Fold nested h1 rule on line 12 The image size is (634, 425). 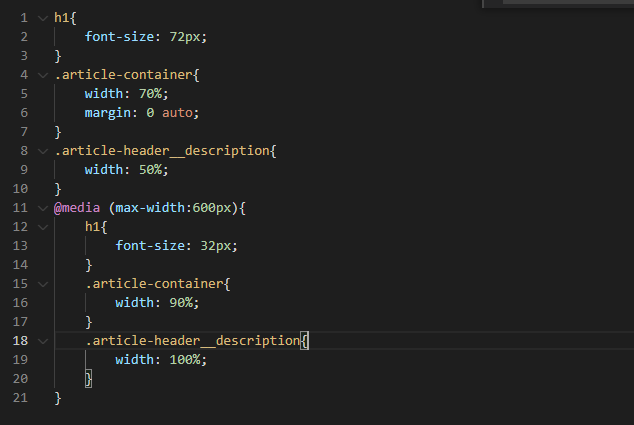coord(42,227)
